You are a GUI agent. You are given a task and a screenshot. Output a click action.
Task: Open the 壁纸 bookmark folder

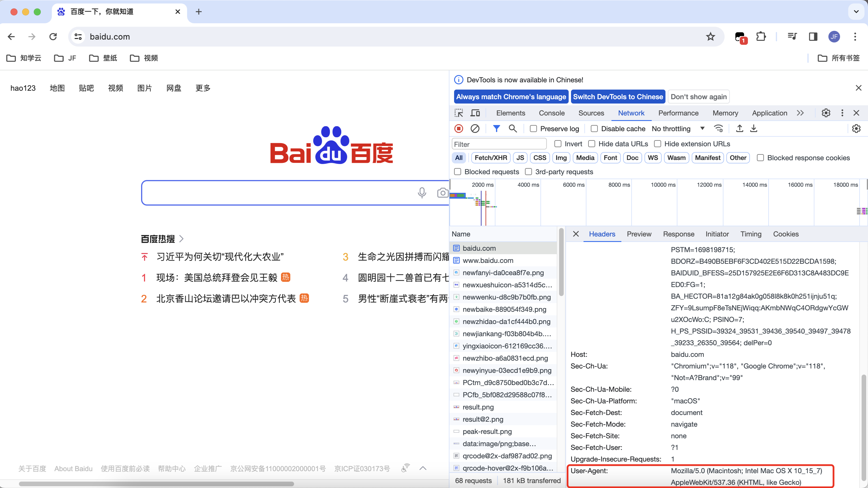pyautogui.click(x=103, y=58)
